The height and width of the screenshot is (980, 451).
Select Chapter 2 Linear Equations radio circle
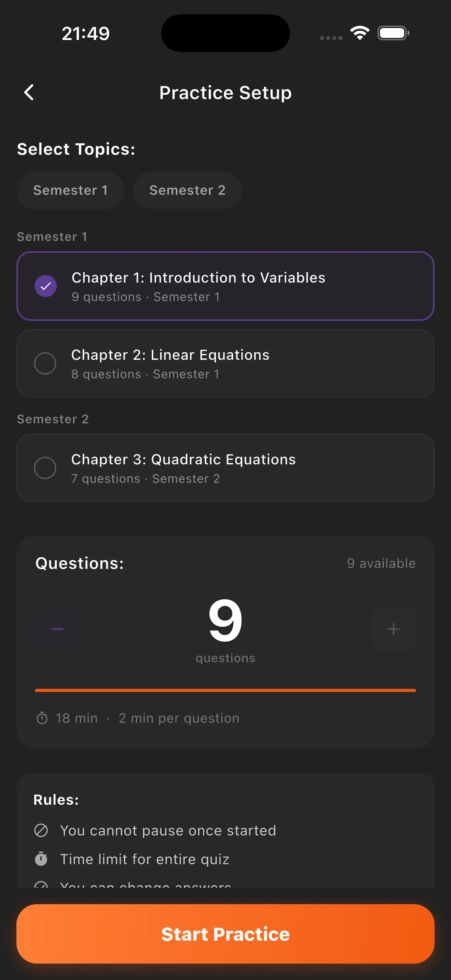(x=45, y=363)
